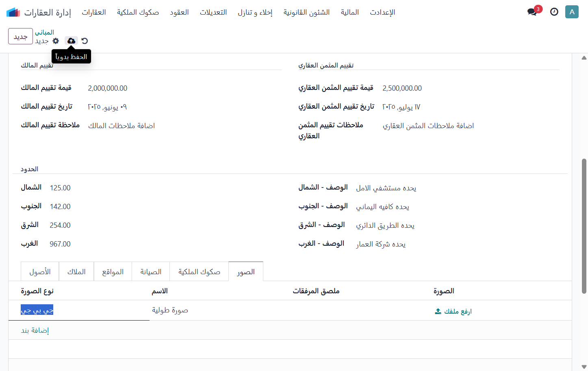
Task: Click the إضافة بند link
Action: click(35, 330)
